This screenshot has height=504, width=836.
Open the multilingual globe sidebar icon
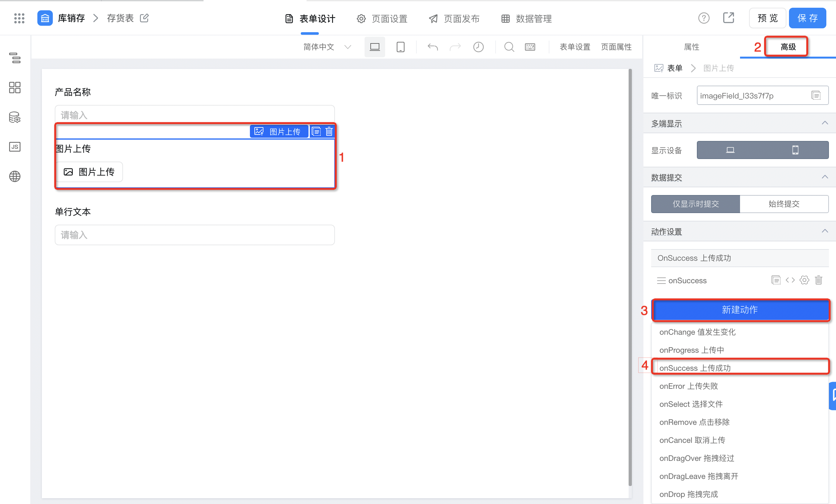14,176
